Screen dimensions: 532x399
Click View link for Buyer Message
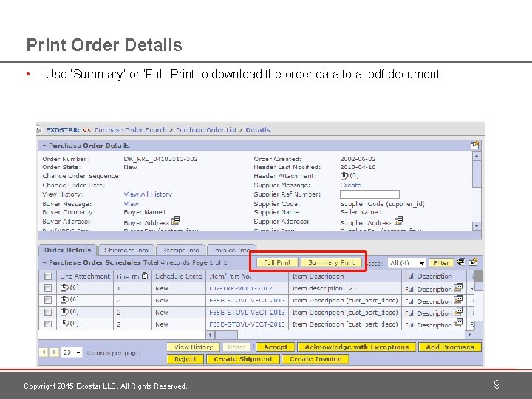(x=131, y=204)
